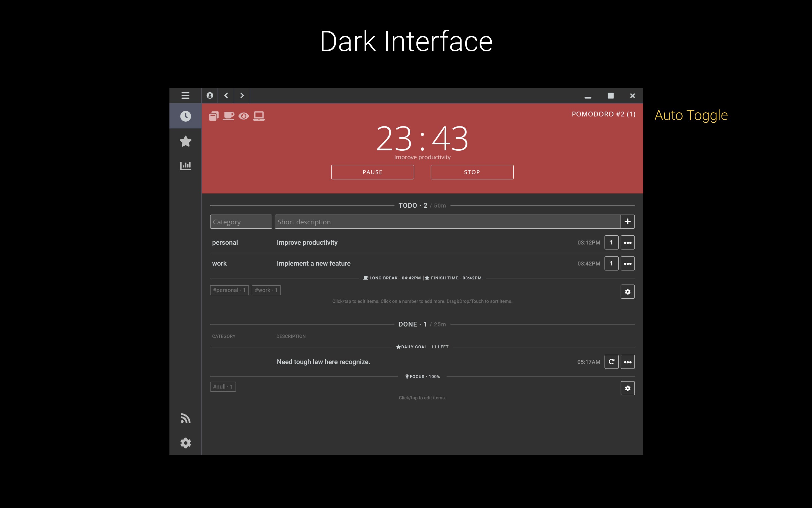
Task: Filter by #personal tag
Action: pyautogui.click(x=229, y=290)
